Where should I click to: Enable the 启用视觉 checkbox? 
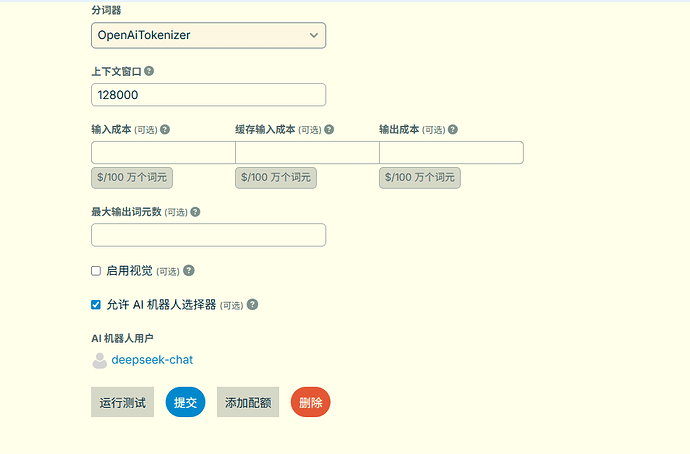(x=96, y=271)
